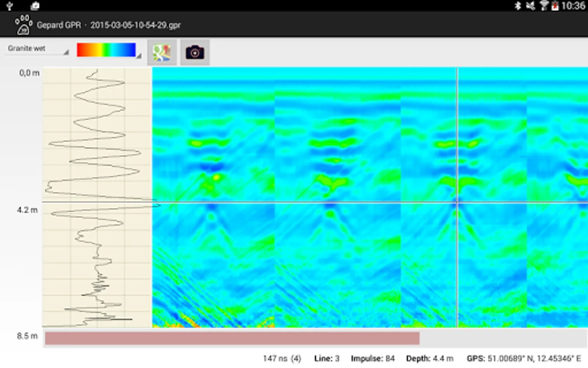Open the Granite wet soil type dropdown
Viewport: 588px width, 368px height.
pos(37,49)
